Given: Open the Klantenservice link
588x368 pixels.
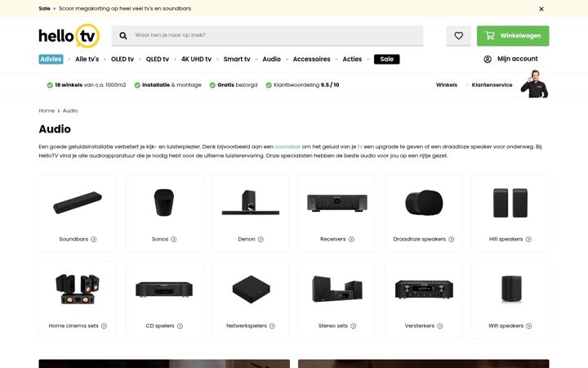Looking at the screenshot, I should (492, 85).
